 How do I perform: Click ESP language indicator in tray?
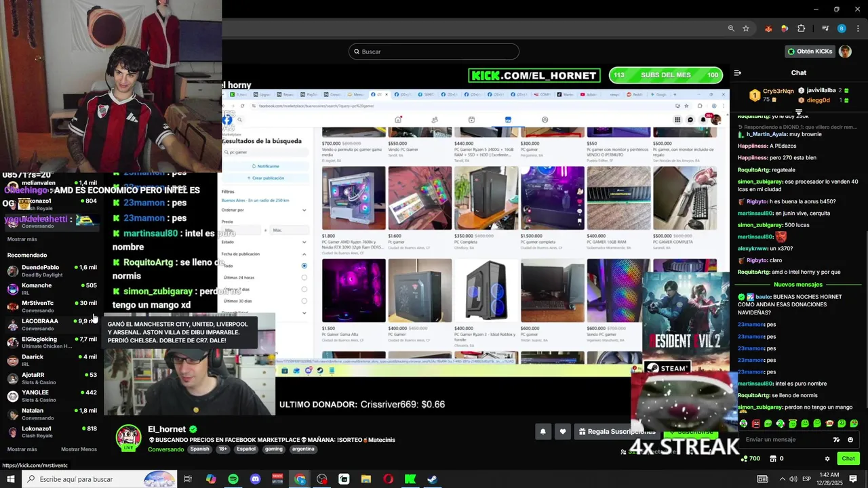pos(806,479)
